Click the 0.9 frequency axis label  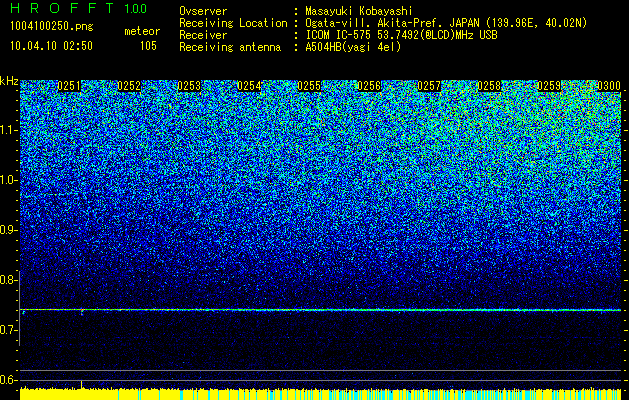8,230
